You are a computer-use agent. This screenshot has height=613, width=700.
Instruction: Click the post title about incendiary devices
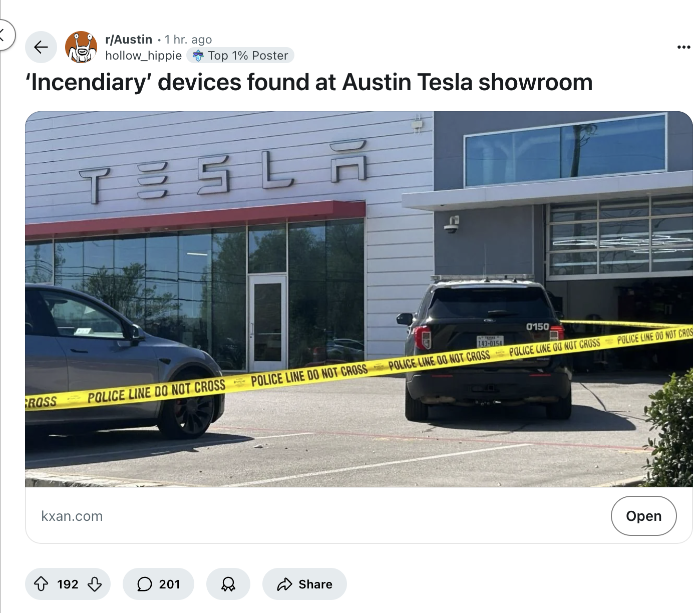(x=309, y=83)
